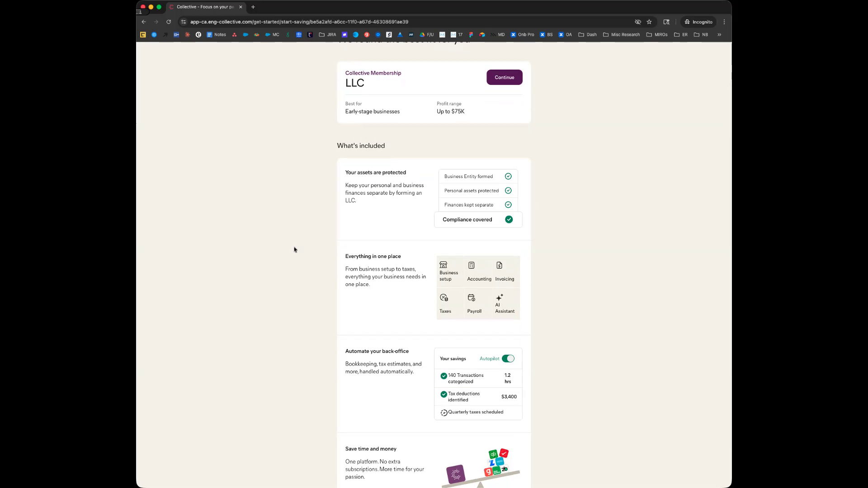The image size is (868, 488).
Task: Bookmark page with star icon
Action: (x=649, y=22)
